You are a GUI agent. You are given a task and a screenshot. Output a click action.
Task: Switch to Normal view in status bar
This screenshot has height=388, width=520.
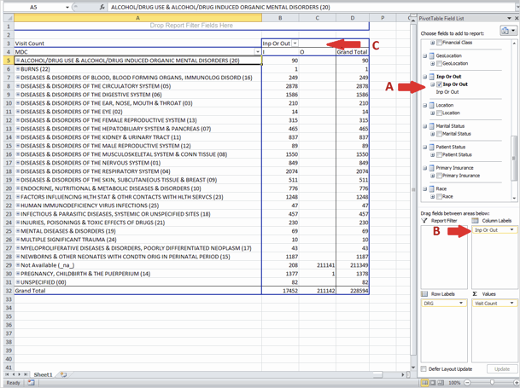425,383
